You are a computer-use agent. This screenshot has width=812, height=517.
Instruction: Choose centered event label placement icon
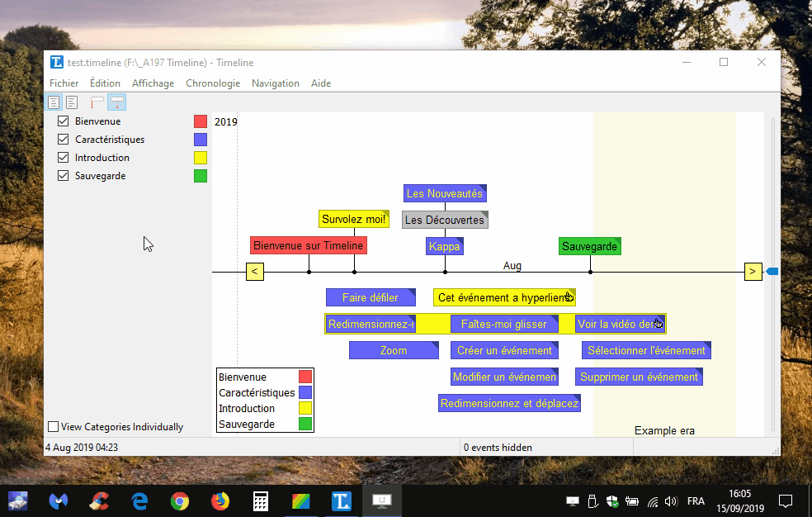click(x=117, y=102)
